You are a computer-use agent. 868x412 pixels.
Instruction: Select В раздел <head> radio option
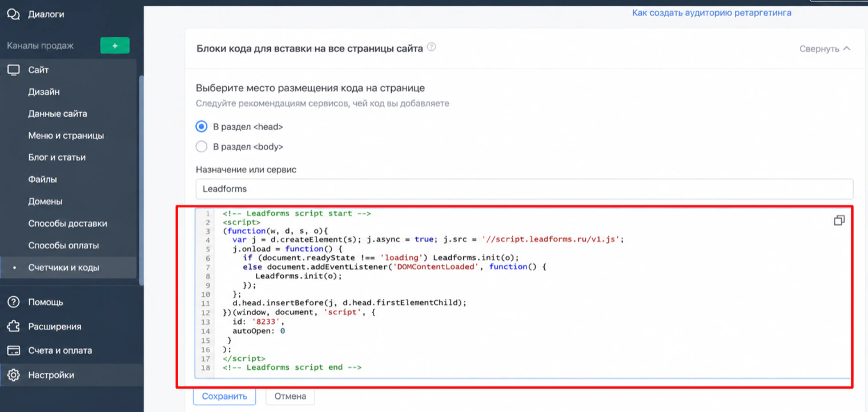click(201, 127)
